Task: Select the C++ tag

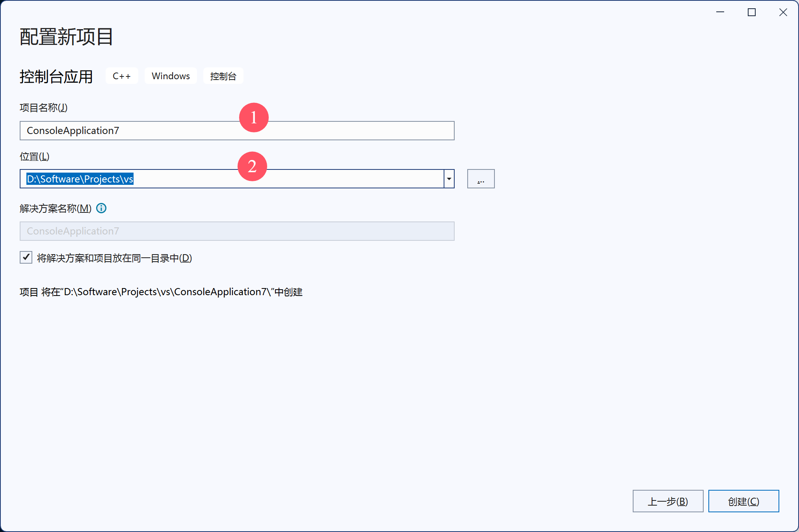Action: tap(121, 76)
